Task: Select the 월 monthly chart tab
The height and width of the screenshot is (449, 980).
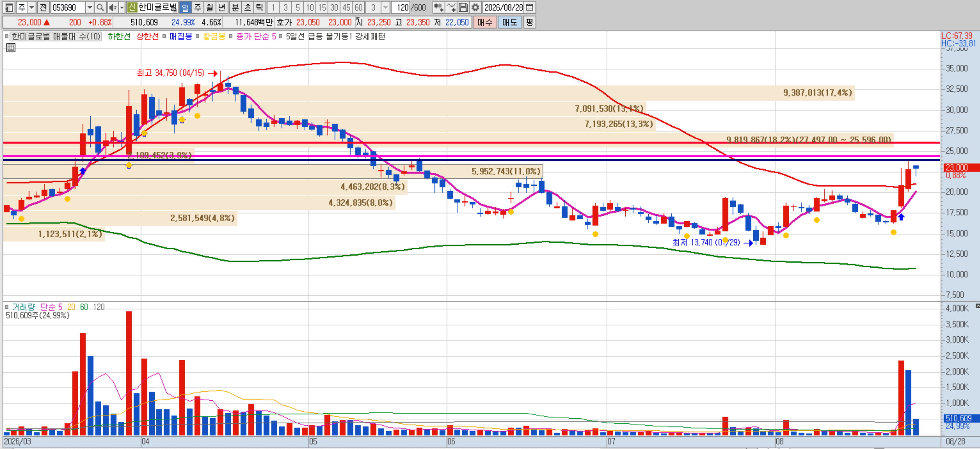Action: coord(210,7)
